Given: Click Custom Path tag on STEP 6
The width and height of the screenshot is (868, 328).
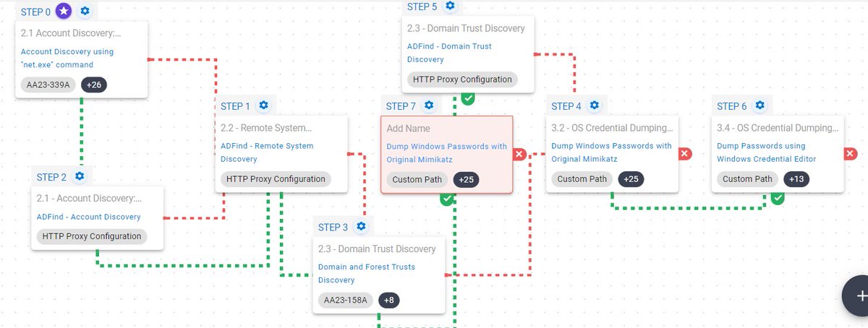Looking at the screenshot, I should click(748, 179).
